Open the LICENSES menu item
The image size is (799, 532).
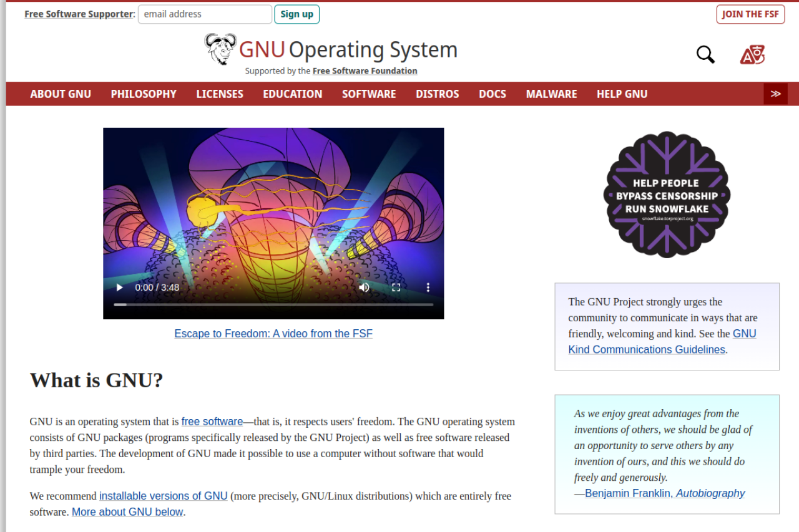click(220, 94)
